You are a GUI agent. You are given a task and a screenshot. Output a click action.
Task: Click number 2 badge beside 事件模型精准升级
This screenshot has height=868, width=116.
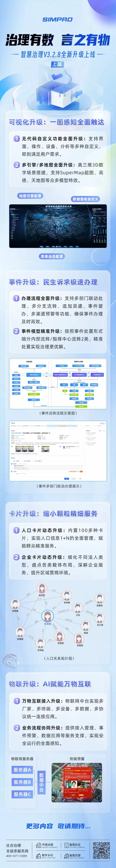tap(16, 331)
